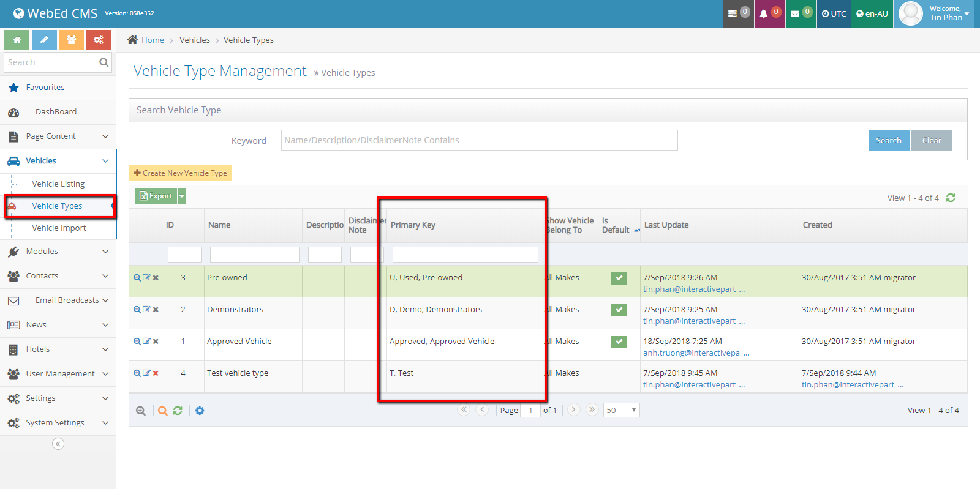Edit the Pre-owned vehicle type row
Viewport: 980px width, 489px height.
[x=146, y=278]
